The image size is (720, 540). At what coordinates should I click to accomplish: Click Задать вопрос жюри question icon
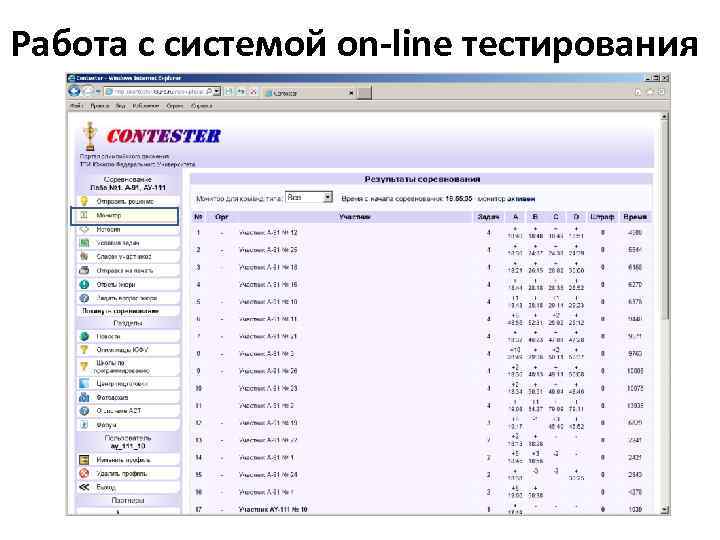point(84,298)
